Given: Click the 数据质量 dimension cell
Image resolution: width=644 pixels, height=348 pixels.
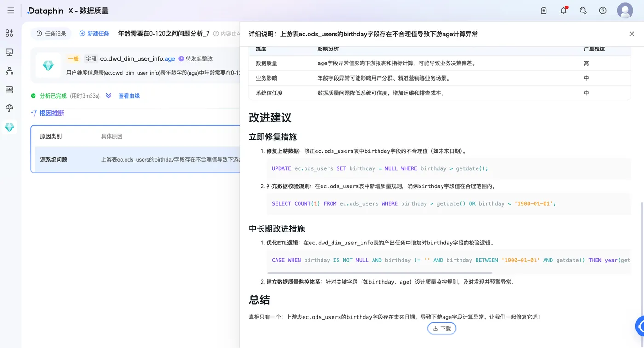Looking at the screenshot, I should (266, 64).
